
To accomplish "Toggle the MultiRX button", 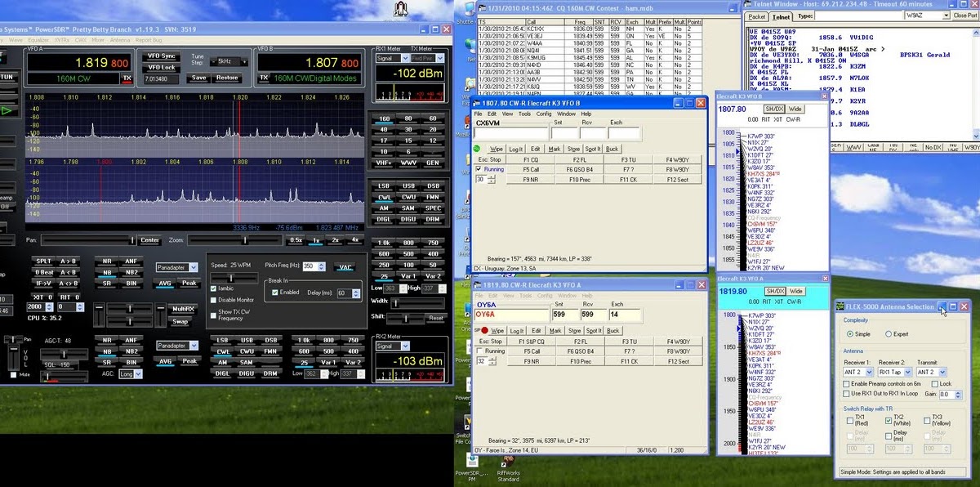I will click(181, 310).
